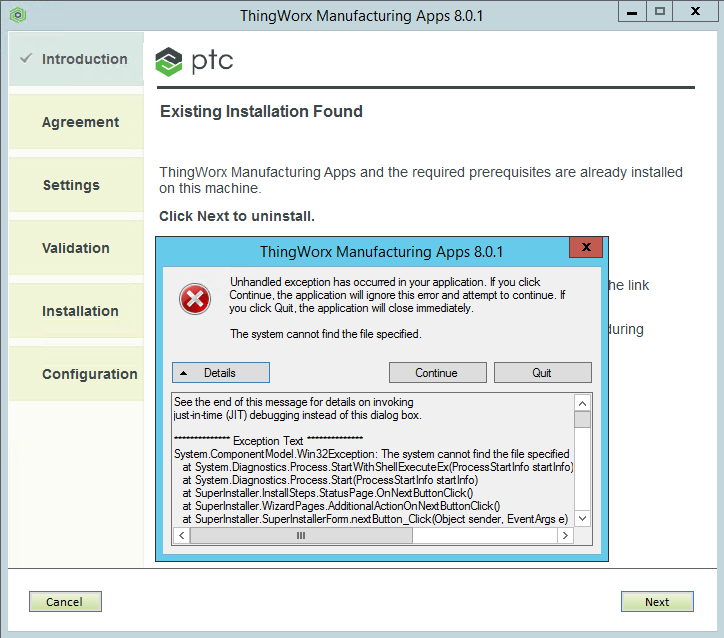Screen dimensions: 724x638
Task: Click the Continue button in error dialog
Action: (437, 373)
